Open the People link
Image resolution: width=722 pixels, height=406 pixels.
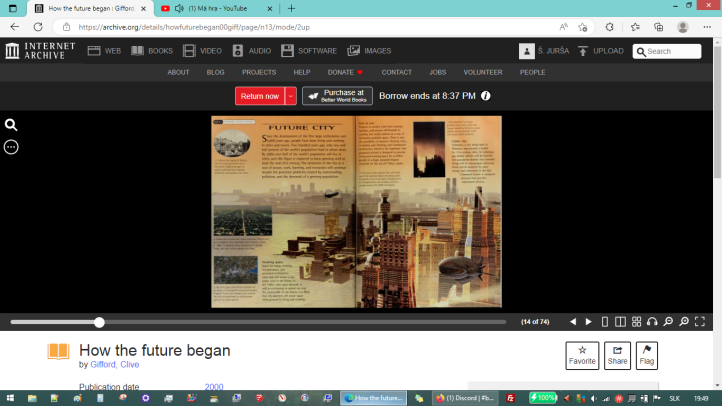532,72
